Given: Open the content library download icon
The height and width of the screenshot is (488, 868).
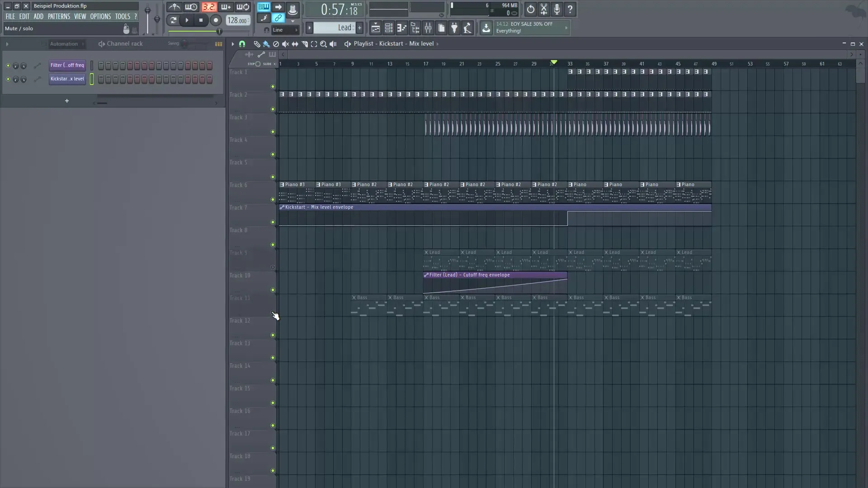Looking at the screenshot, I should (486, 28).
